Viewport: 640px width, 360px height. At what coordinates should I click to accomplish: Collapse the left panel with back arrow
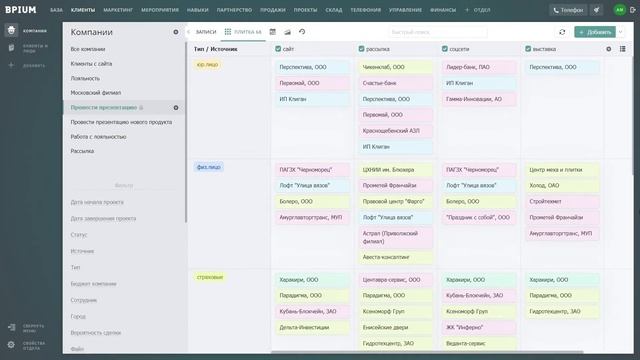click(189, 32)
